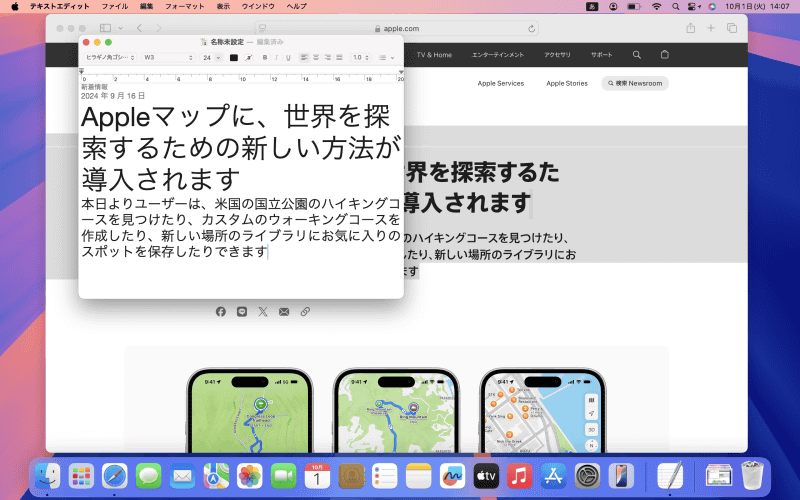Open the ウインドウ menu
Screen dimensions: 800x500
point(258,6)
